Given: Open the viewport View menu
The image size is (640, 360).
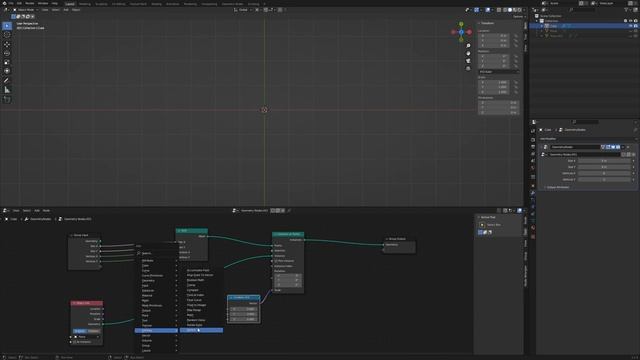Looking at the screenshot, I should pyautogui.click(x=44, y=10).
